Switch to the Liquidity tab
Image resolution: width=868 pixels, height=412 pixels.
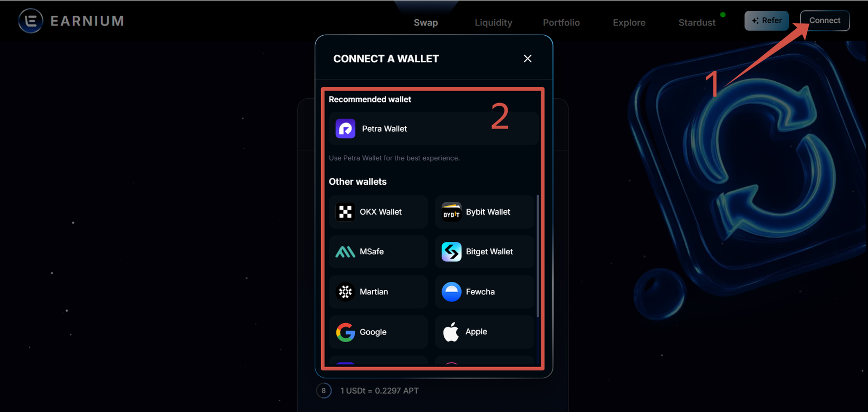[x=493, y=23]
